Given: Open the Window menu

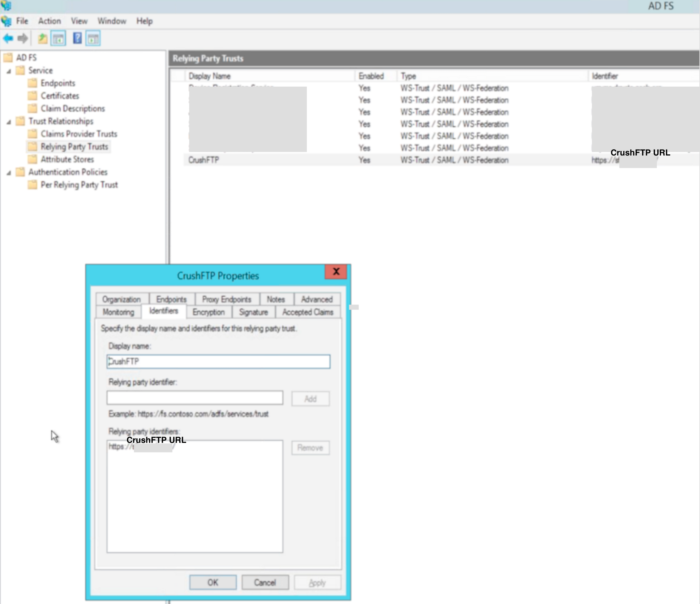Looking at the screenshot, I should tap(112, 21).
